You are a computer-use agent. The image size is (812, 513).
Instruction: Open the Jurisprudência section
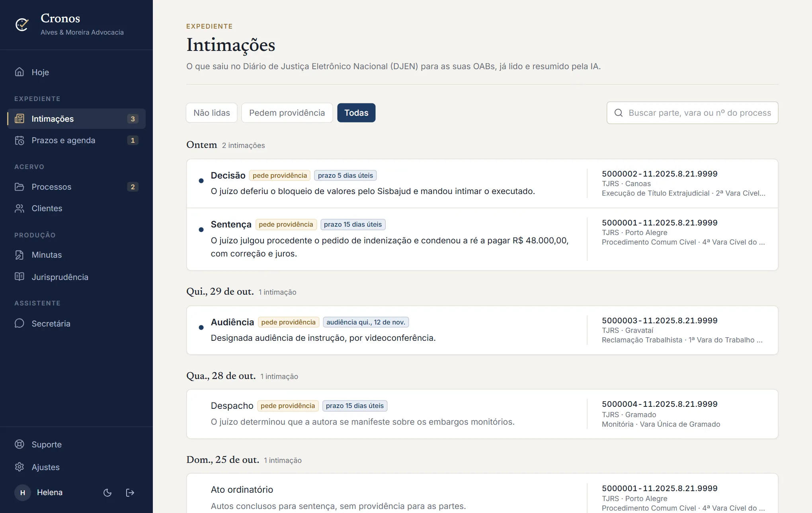pyautogui.click(x=76, y=277)
